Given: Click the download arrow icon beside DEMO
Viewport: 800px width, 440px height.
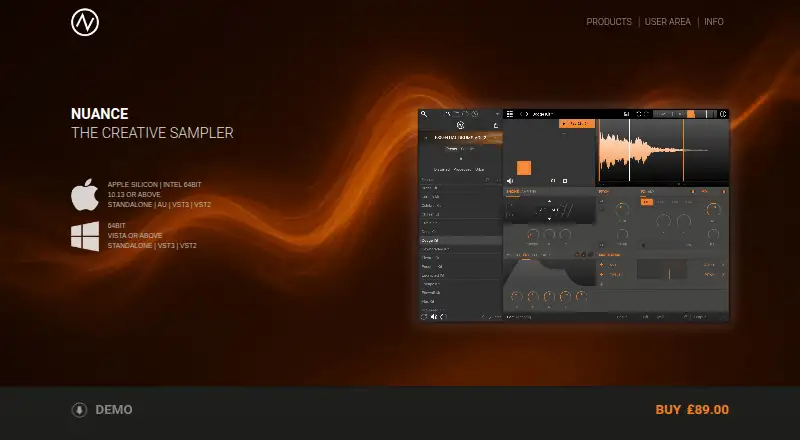Looking at the screenshot, I should pos(79,410).
